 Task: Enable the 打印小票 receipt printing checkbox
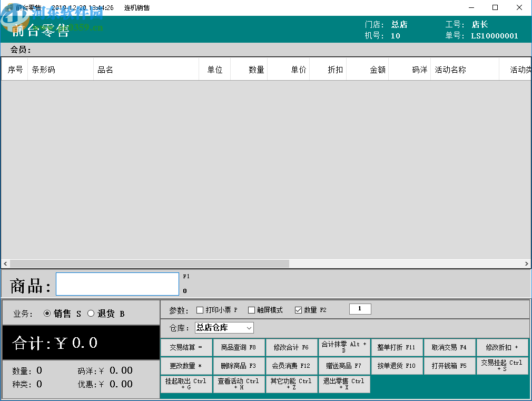coord(200,310)
